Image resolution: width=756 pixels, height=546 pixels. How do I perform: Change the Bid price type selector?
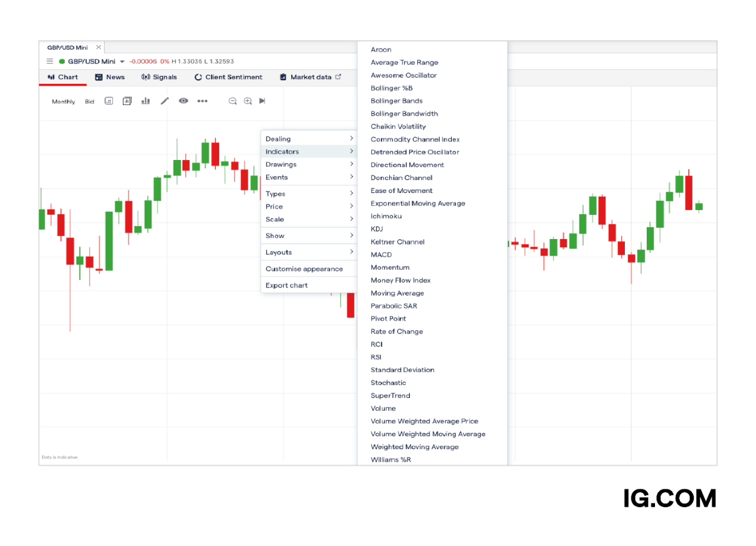coord(89,102)
